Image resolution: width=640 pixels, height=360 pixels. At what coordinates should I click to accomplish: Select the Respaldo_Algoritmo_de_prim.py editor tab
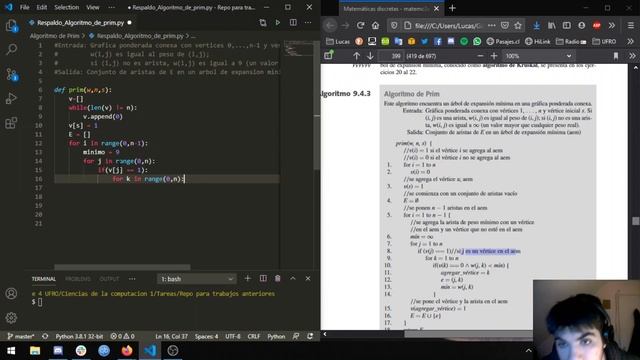[x=80, y=23]
